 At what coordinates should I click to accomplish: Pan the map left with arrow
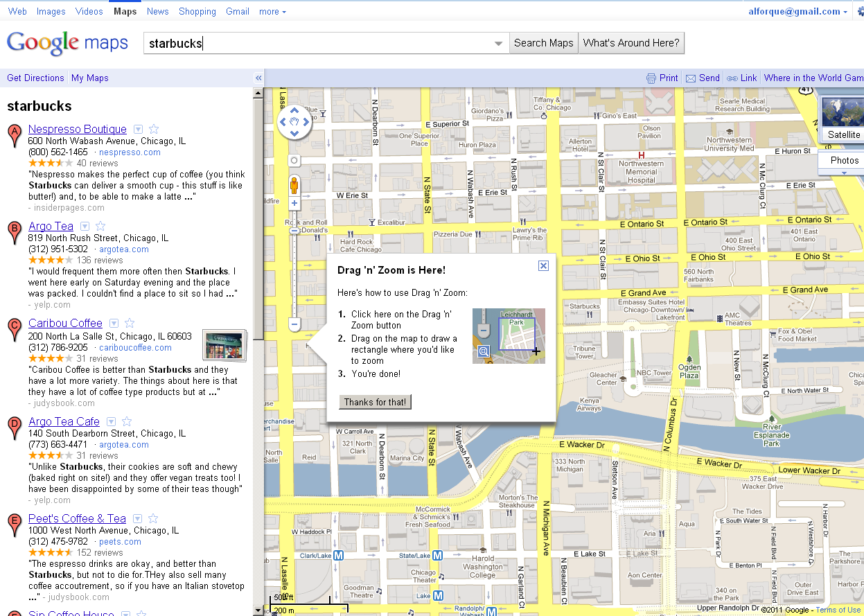click(x=282, y=122)
